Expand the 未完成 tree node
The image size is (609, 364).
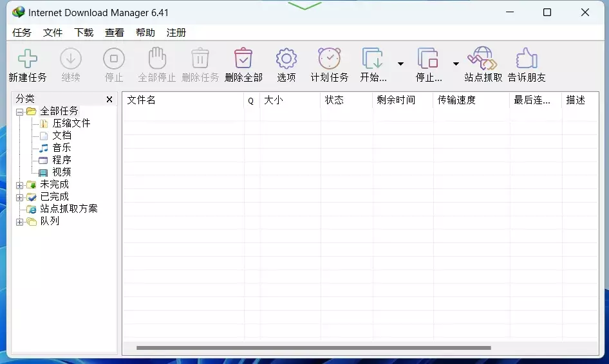point(19,185)
